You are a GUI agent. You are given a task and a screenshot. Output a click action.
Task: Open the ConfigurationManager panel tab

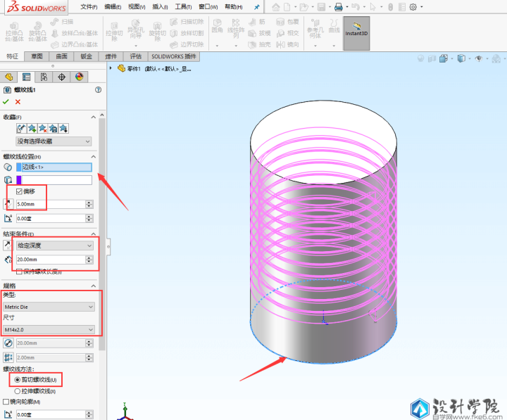(44, 77)
